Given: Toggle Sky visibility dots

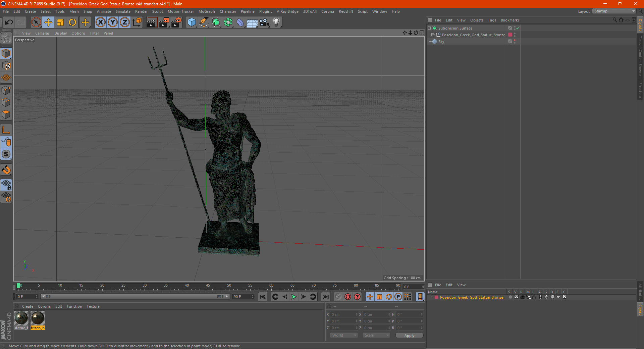Looking at the screenshot, I should pos(515,42).
